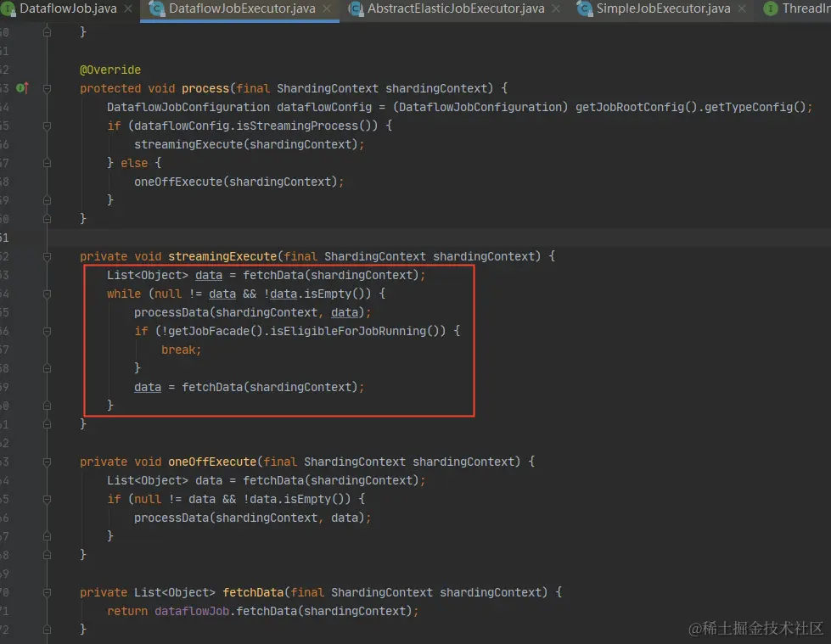Fold the isEligibleForJobRunning if block in gutter
Screen dimensions: 831x644
pyautogui.click(x=47, y=332)
